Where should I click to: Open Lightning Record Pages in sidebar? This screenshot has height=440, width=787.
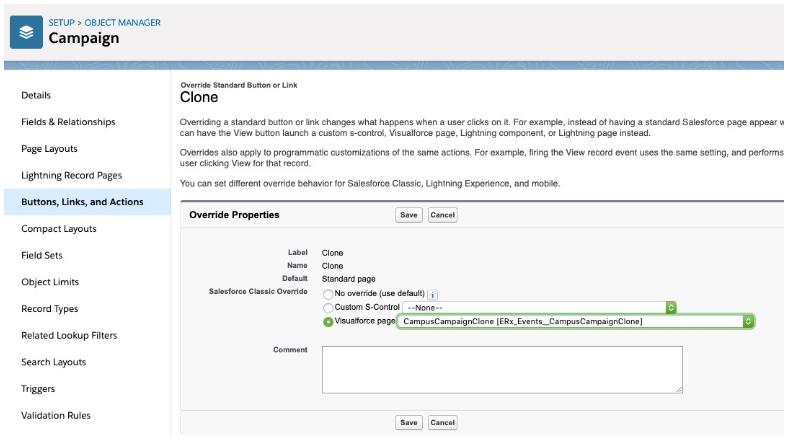71,175
